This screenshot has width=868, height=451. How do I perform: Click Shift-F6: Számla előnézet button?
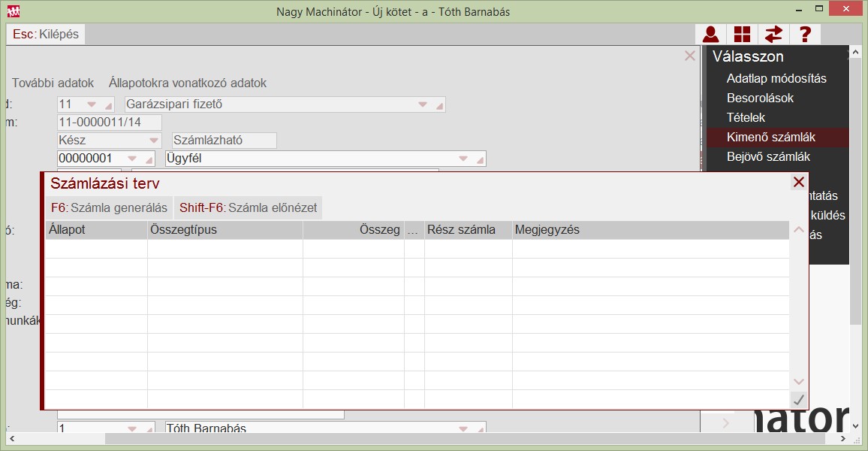248,207
